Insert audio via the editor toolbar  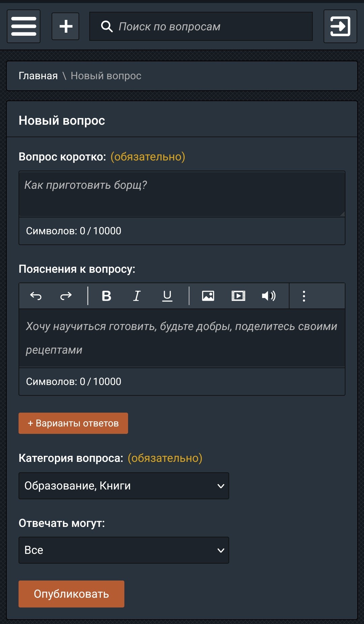(269, 296)
